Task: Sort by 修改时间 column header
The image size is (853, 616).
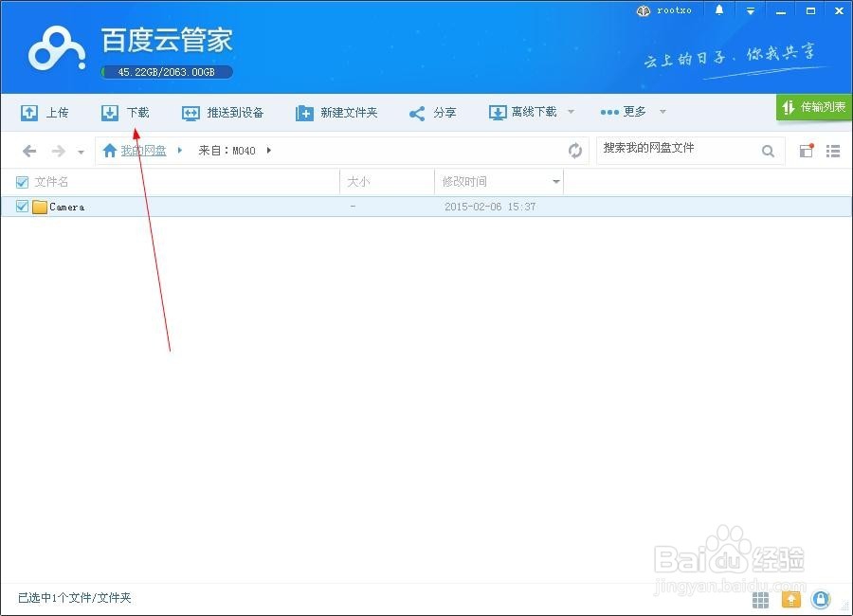Action: point(464,182)
